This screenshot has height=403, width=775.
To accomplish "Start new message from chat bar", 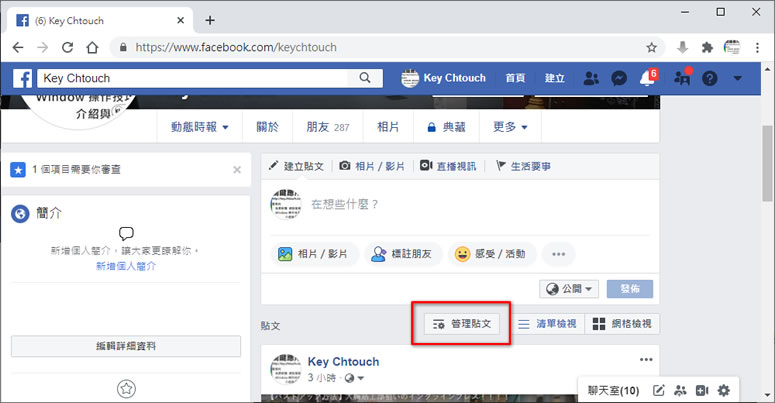I will tap(658, 391).
